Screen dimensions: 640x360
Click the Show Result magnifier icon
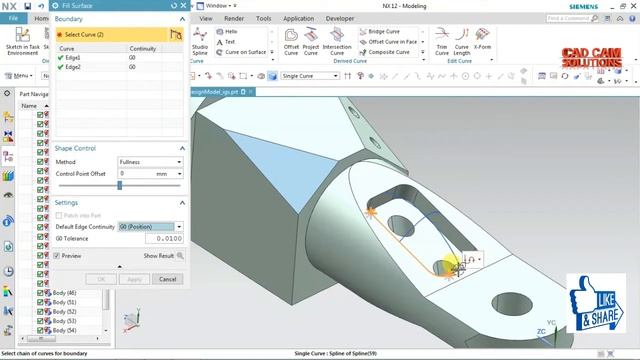tap(180, 256)
